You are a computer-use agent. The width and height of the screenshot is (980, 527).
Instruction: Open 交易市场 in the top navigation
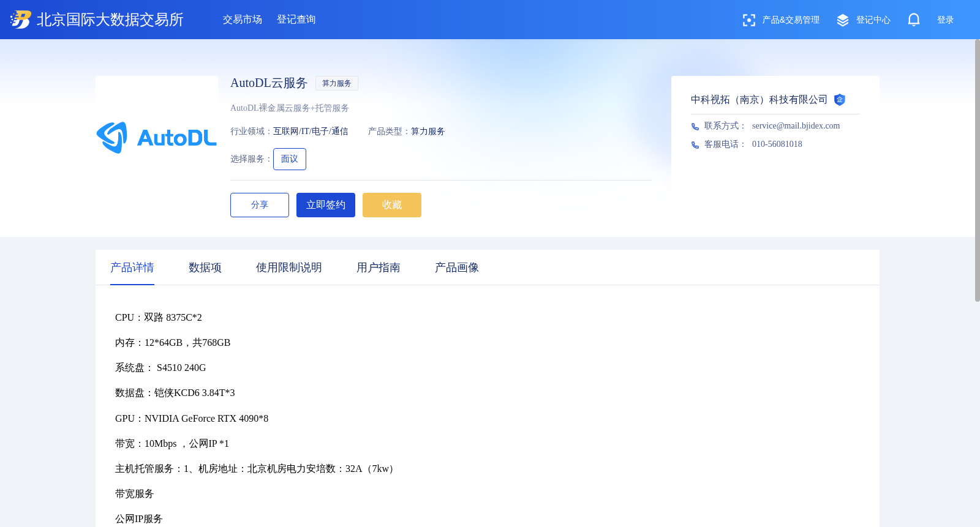tap(243, 20)
